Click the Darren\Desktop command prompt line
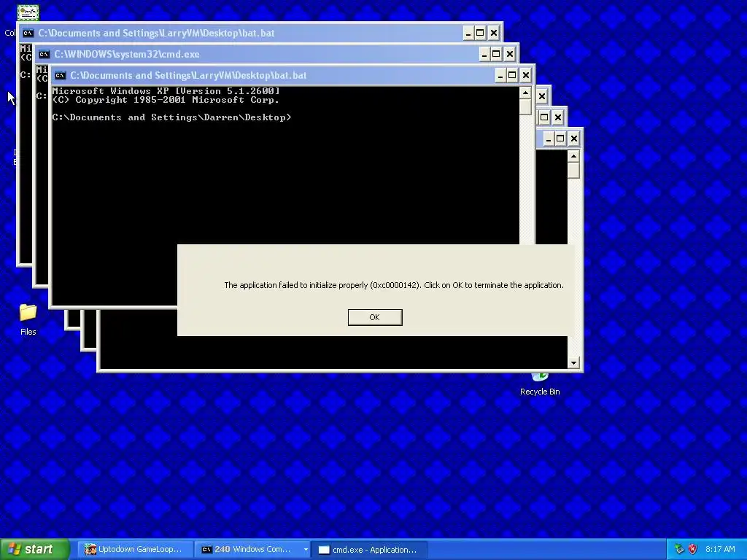Viewport: 747px width, 560px height. (171, 117)
